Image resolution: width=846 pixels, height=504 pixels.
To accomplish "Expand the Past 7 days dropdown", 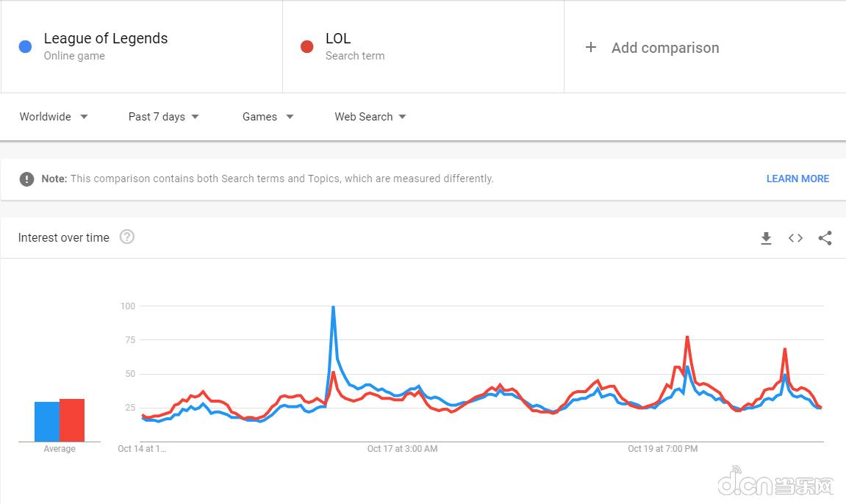I will pyautogui.click(x=163, y=117).
